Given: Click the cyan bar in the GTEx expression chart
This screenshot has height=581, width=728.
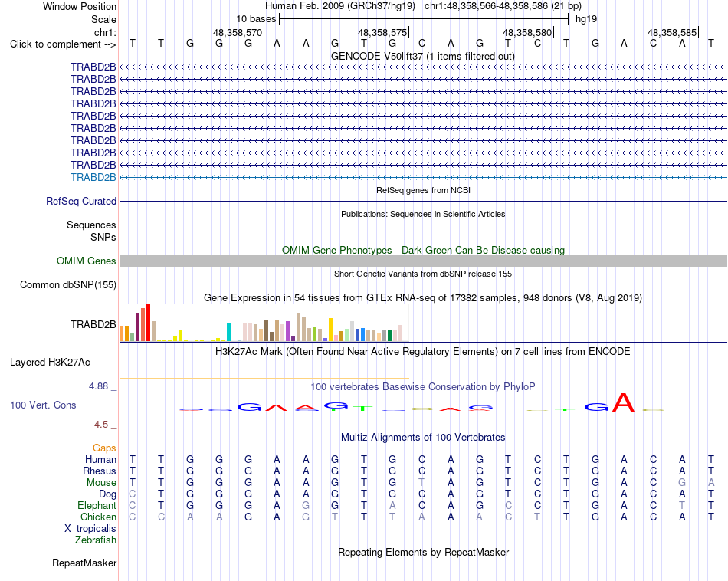Looking at the screenshot, I should coord(228,333).
